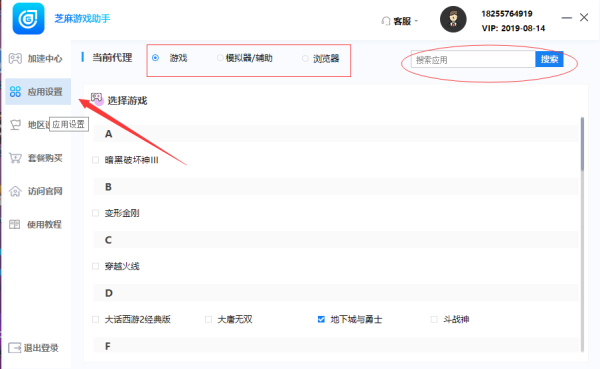600x369 pixels.
Task: Click the user avatar picture
Action: point(453,19)
